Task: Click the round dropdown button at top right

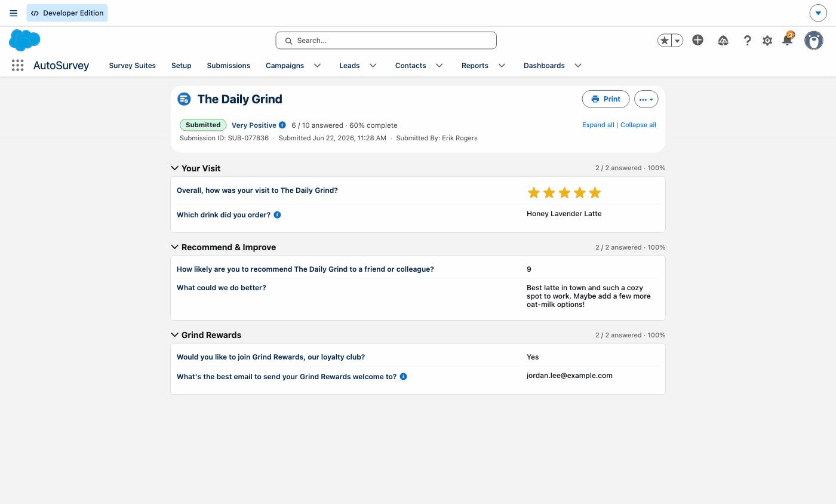Action: point(818,13)
